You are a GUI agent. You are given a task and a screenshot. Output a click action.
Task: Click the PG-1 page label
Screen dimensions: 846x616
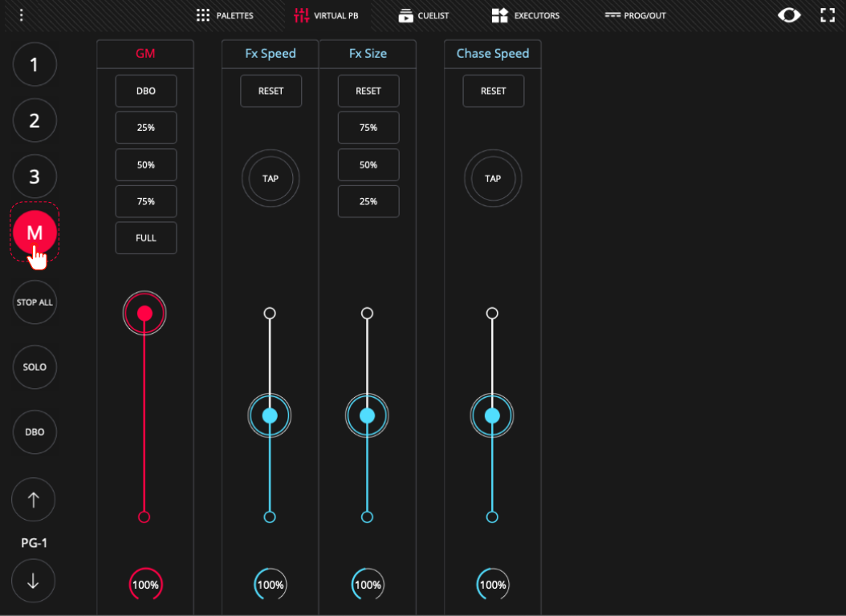pos(34,543)
